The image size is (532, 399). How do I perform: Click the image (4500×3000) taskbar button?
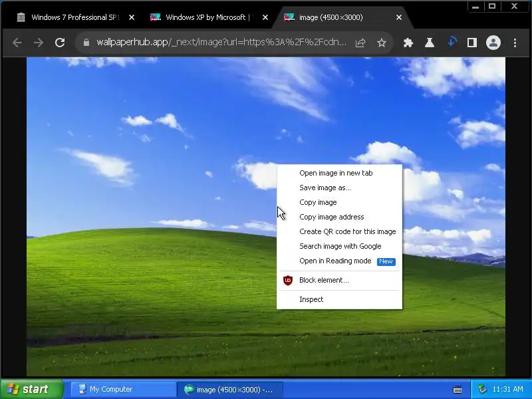coord(229,389)
